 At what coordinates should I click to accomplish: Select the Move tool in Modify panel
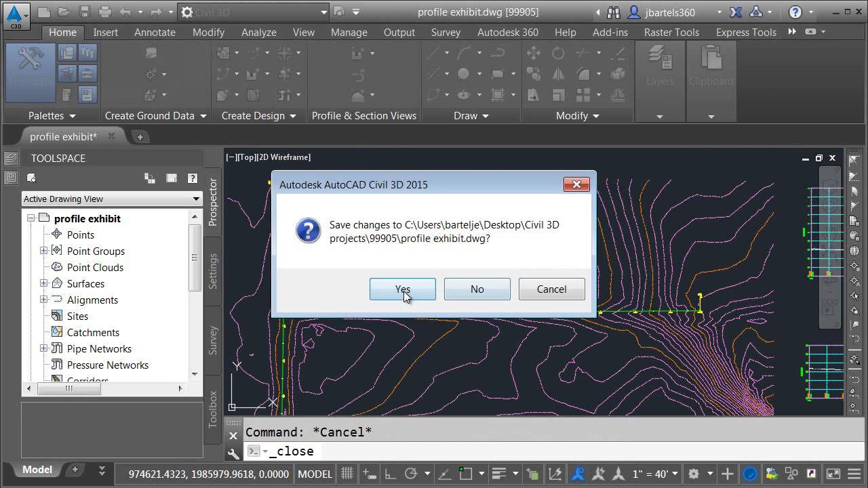[x=534, y=53]
